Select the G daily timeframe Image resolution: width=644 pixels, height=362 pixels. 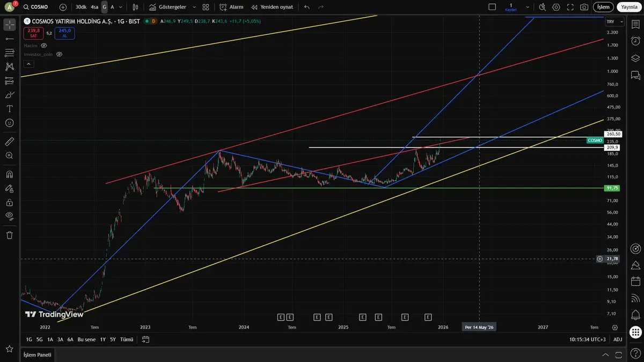pyautogui.click(x=104, y=7)
